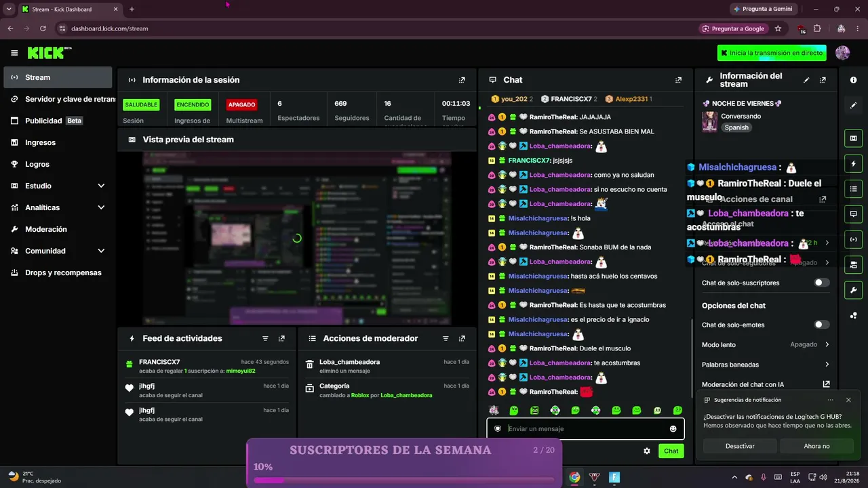Image resolution: width=868 pixels, height=488 pixels.
Task: Open Moderación in the sidebar
Action: click(58, 229)
